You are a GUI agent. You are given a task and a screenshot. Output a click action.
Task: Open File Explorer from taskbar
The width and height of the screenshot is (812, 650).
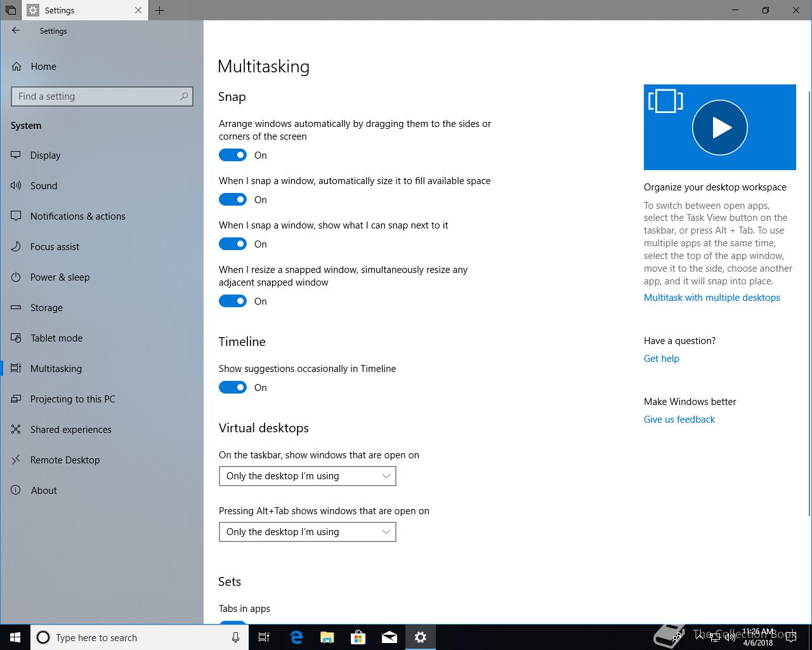(x=327, y=637)
